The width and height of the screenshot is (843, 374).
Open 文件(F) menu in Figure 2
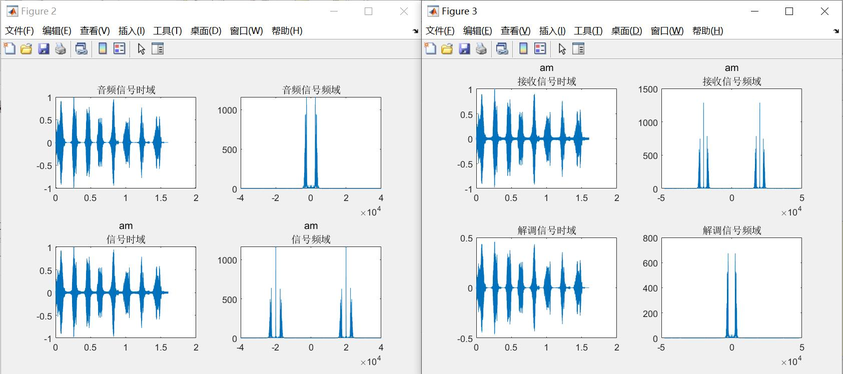(x=19, y=31)
